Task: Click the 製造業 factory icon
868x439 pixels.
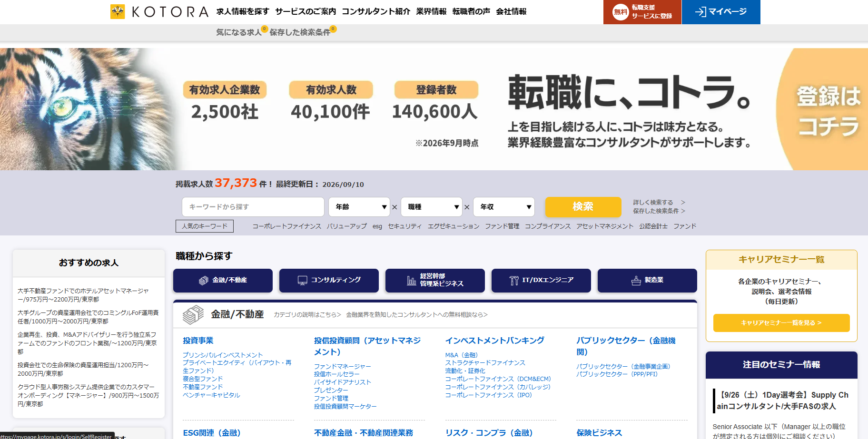Action: coord(636,281)
